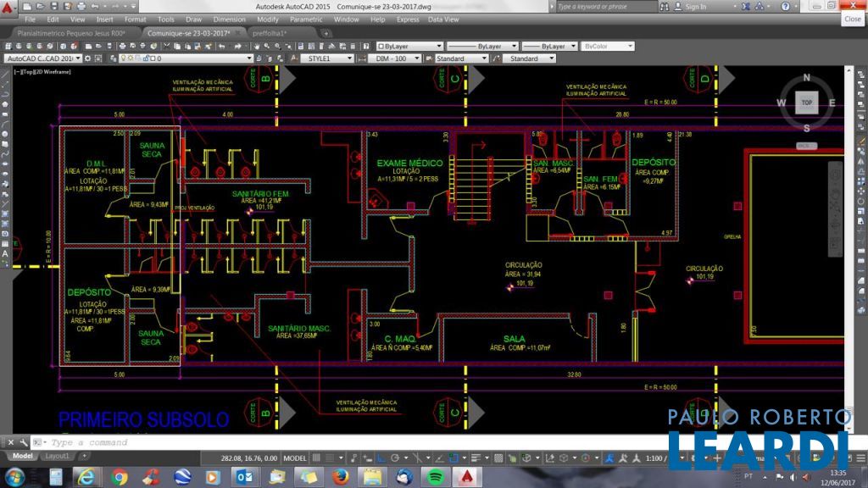Switch to the Layout1 tab

click(x=57, y=456)
